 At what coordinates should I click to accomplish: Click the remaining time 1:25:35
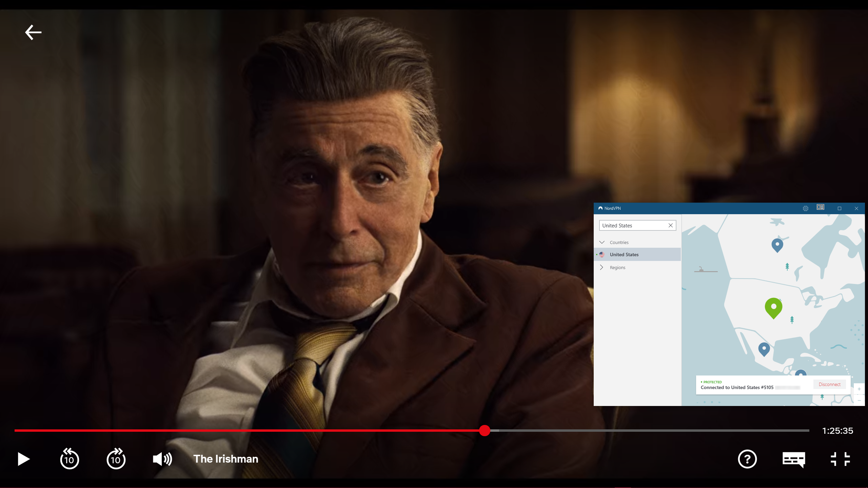tap(837, 431)
